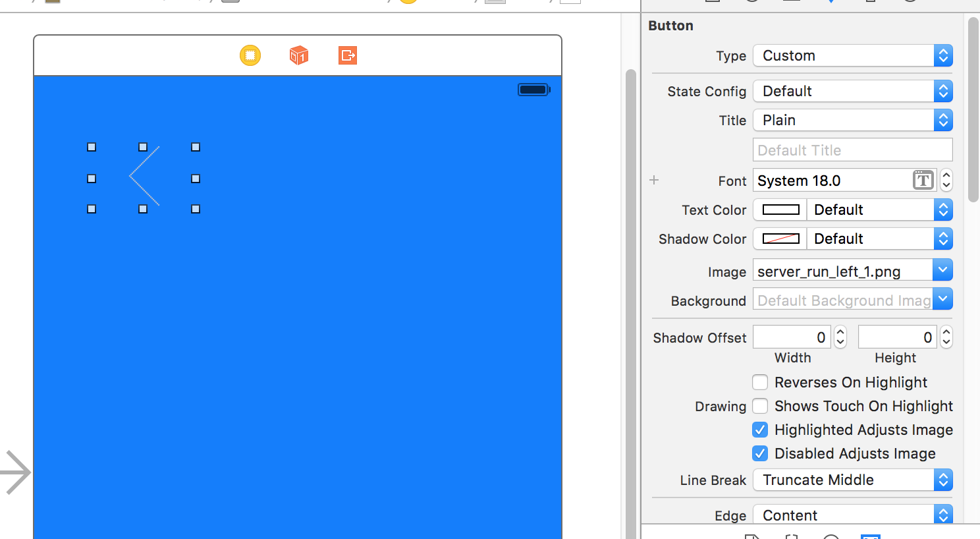Enable Shows Touch On Highlight checkbox

point(760,406)
